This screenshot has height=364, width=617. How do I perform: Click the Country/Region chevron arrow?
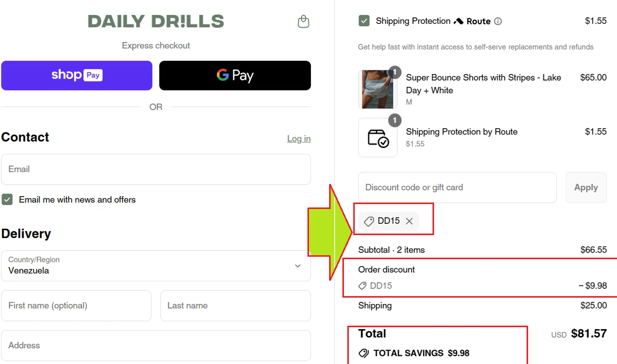[298, 266]
